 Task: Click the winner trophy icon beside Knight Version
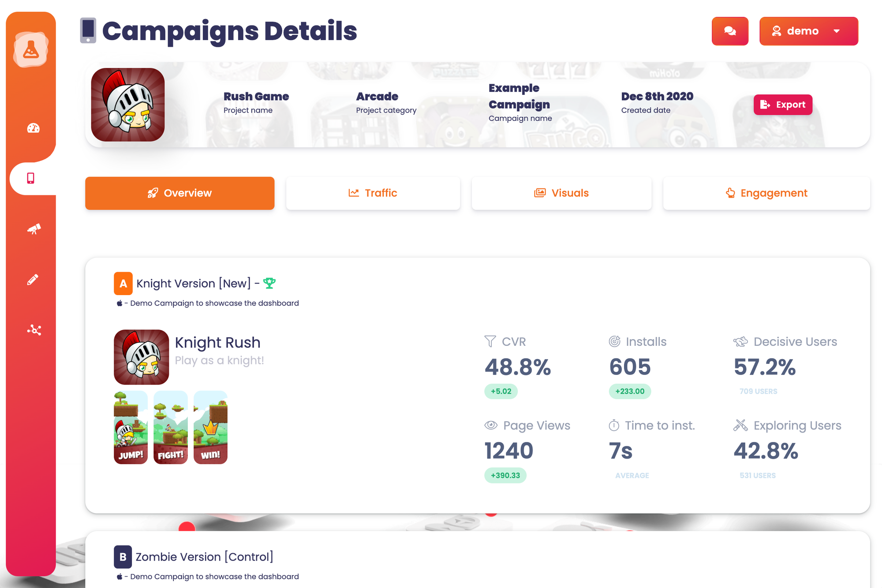click(269, 283)
